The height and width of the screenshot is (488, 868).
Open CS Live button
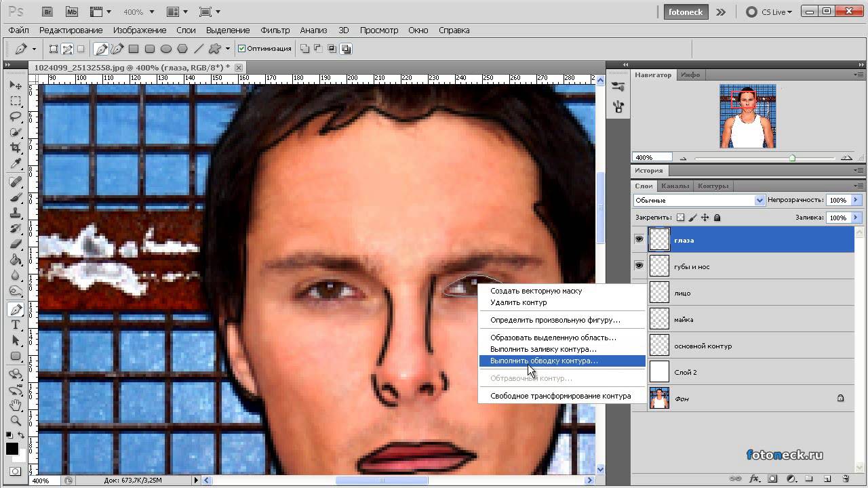[769, 12]
